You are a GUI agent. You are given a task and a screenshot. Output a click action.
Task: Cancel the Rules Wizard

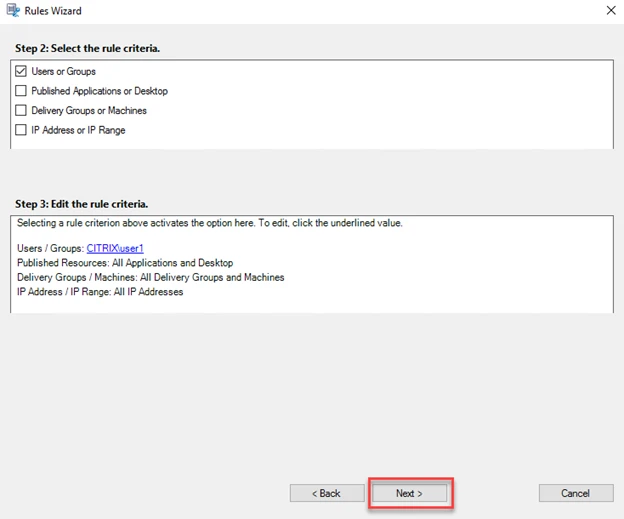click(x=576, y=493)
